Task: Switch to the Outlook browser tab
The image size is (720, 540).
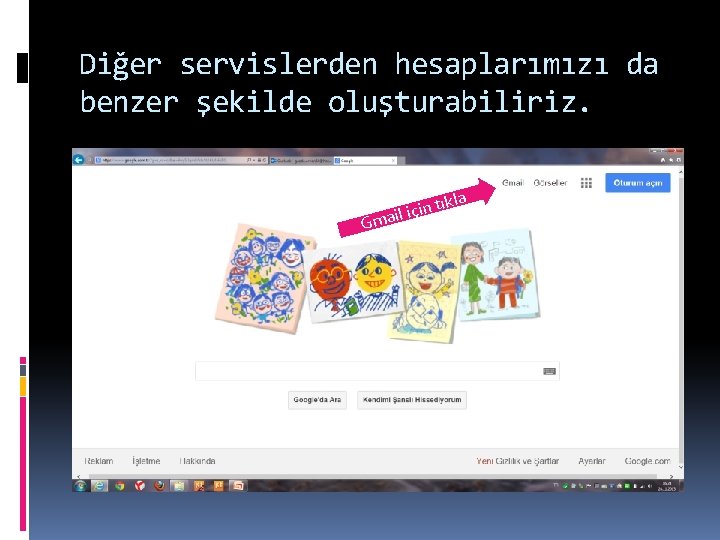Action: [300, 160]
